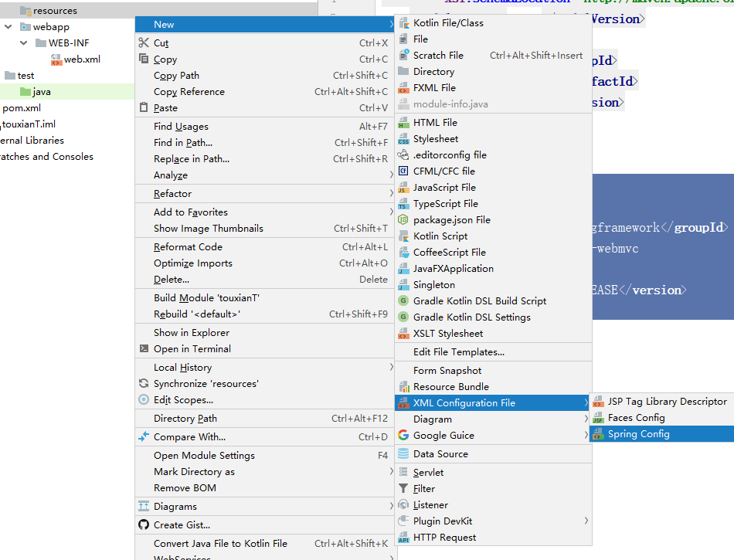Collapse the webapp folder tree arrow
734x560 pixels.
pyautogui.click(x=8, y=27)
